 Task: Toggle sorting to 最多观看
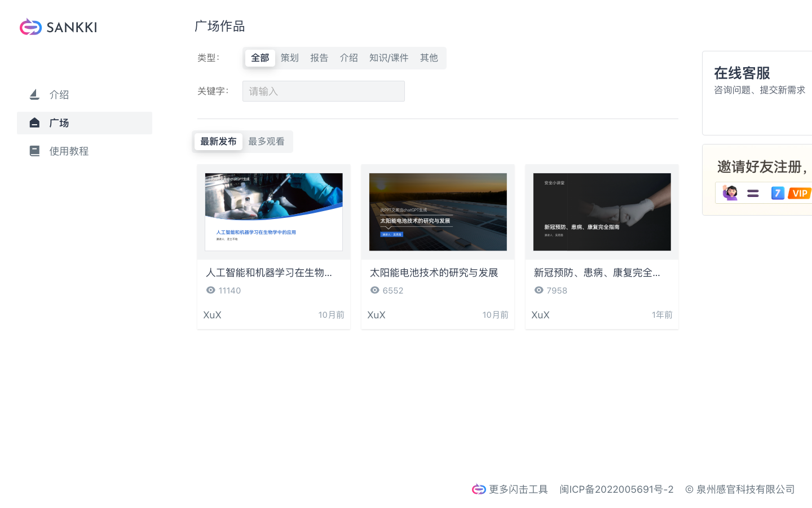(267, 141)
